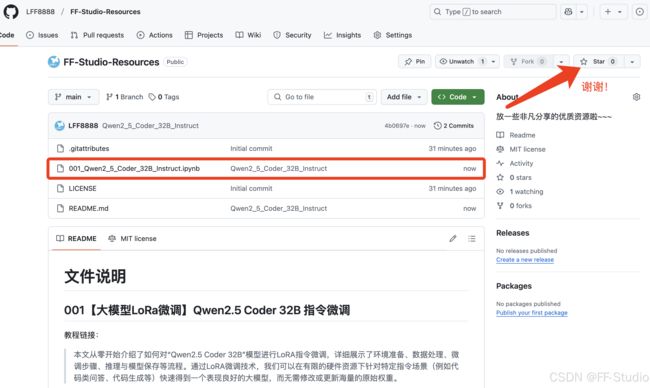Switch to the Insights tab
Image resolution: width=650 pixels, height=388 pixels.
(x=342, y=35)
